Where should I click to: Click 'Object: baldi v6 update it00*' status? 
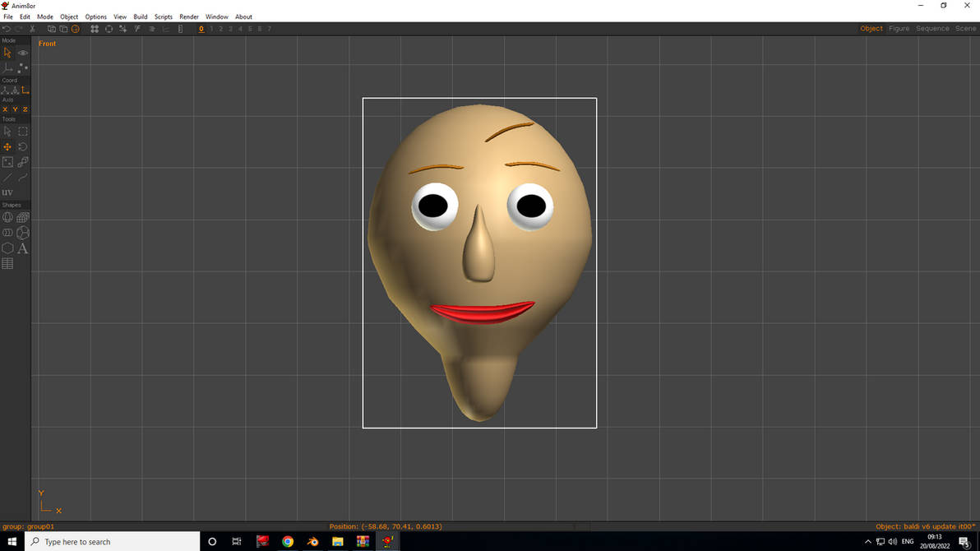(926, 526)
